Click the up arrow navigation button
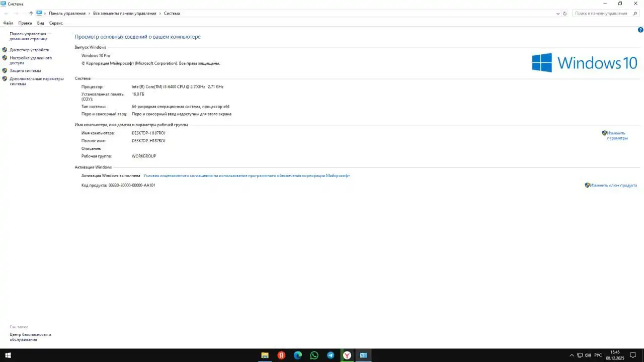The height and width of the screenshot is (362, 644). (31, 14)
